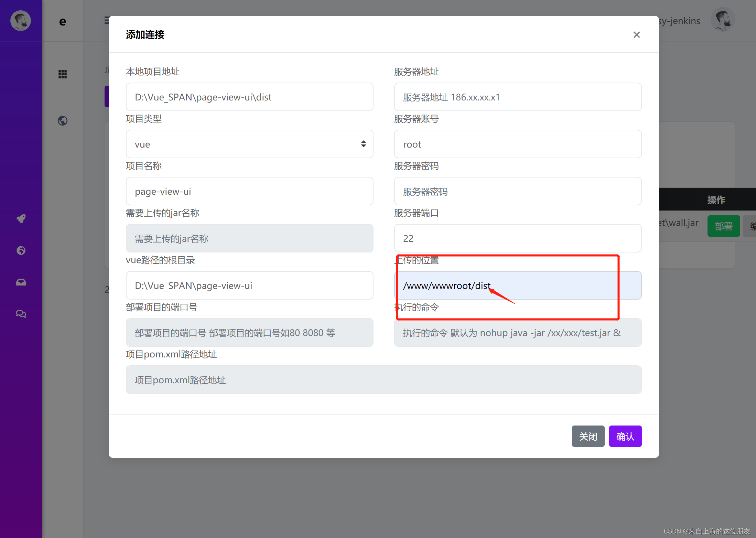This screenshot has height=538, width=756.
Task: Click the 确认 confirm button
Action: tap(625, 436)
